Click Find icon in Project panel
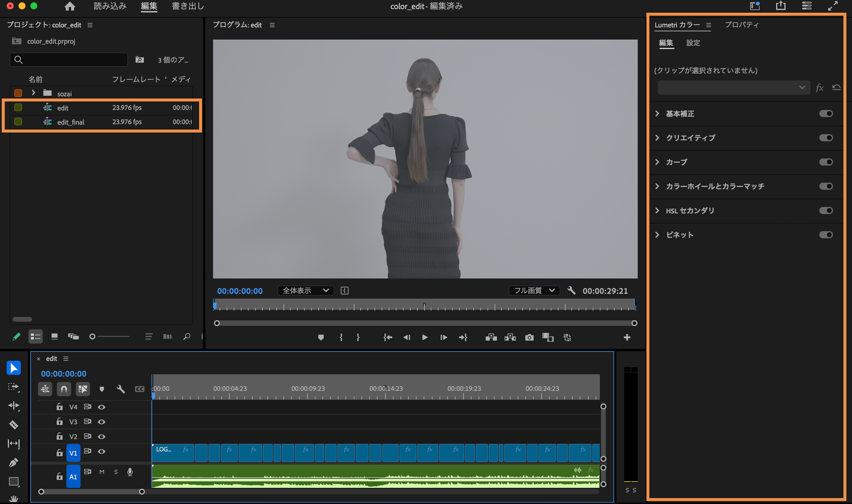 click(186, 337)
